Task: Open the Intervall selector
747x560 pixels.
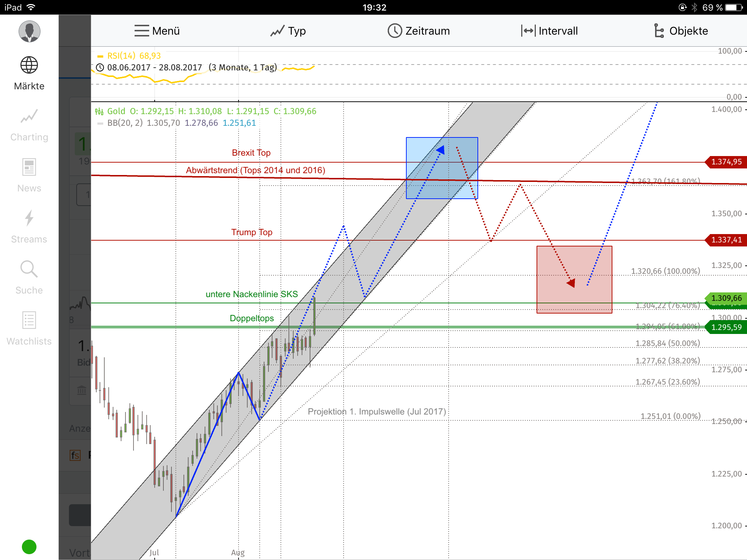Action: click(549, 31)
